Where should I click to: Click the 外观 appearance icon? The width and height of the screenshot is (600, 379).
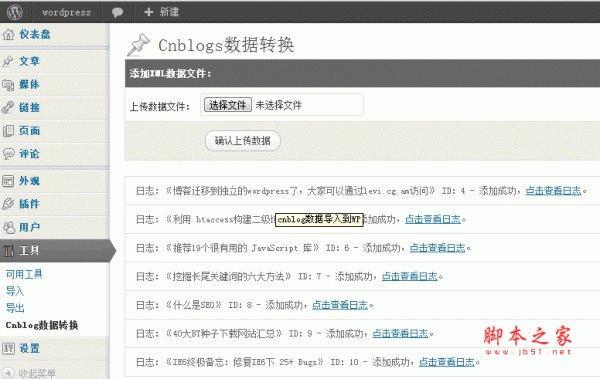[x=8, y=181]
